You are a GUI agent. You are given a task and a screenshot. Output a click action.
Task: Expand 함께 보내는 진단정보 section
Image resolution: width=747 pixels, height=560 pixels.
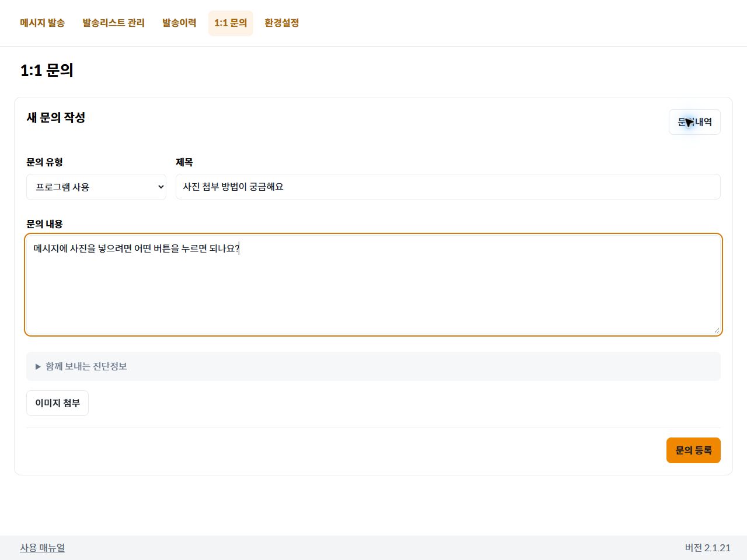coord(373,366)
